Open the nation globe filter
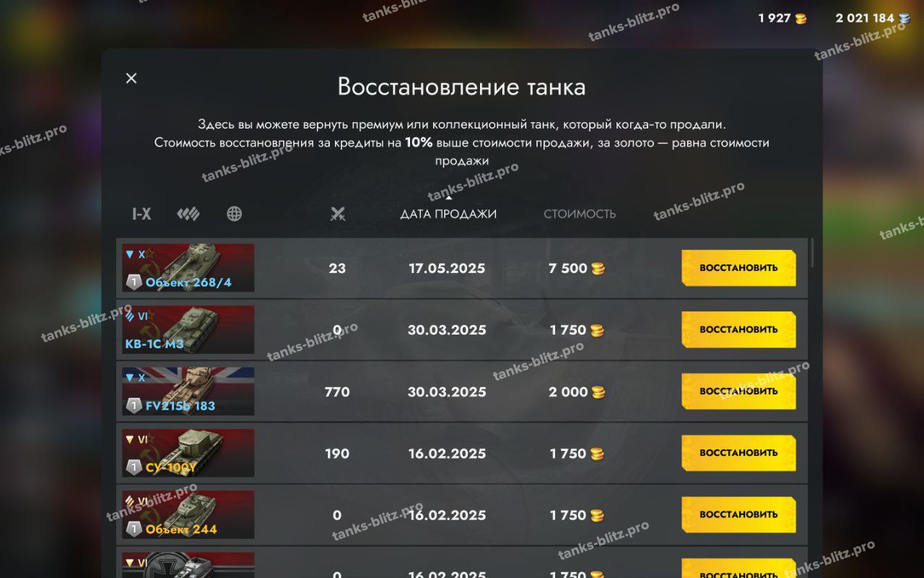Viewport: 924px width, 578px height. click(234, 214)
